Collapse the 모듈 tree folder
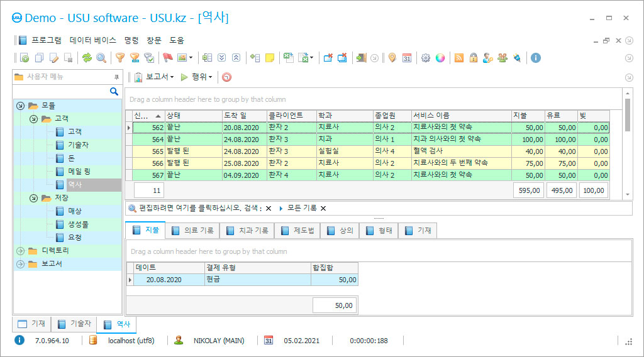Screen dimensions: 644x357 20,106
